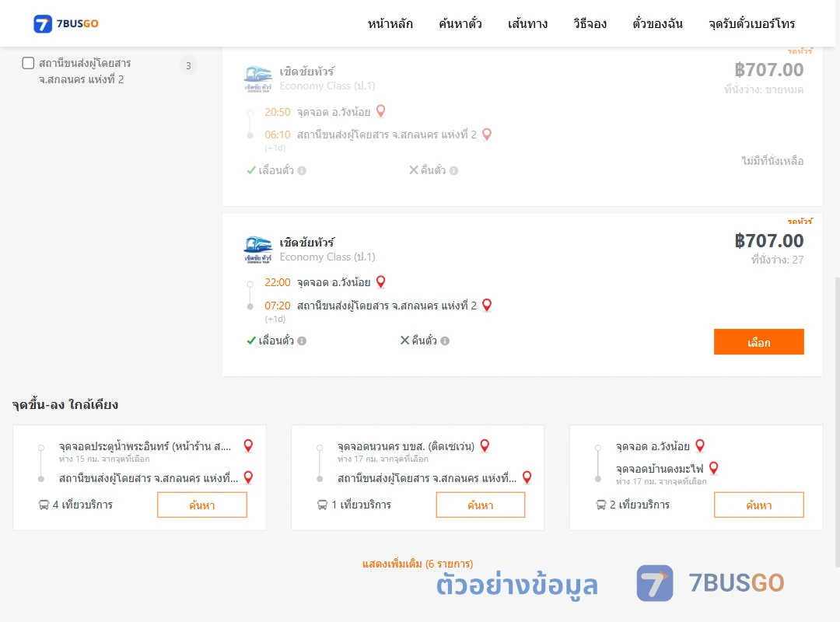
Task: Click the เชิดชัยทัวร์ bus logo on 22:00 trip
Action: 258,250
